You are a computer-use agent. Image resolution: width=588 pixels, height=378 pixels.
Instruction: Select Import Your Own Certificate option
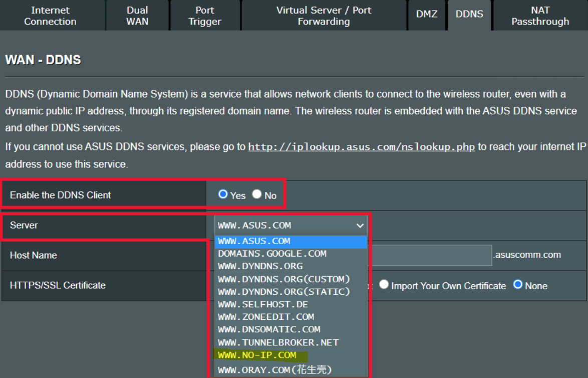click(384, 285)
